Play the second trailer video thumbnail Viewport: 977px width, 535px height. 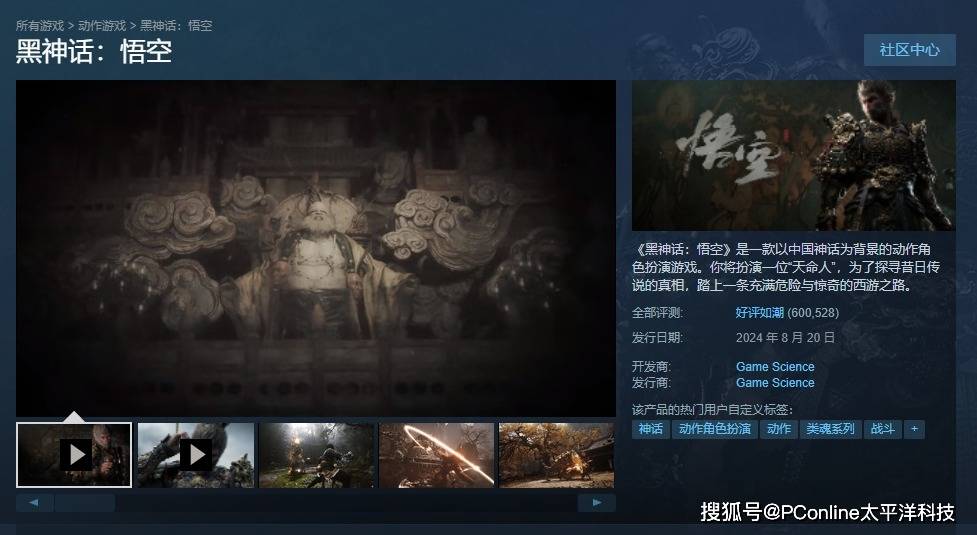(196, 455)
